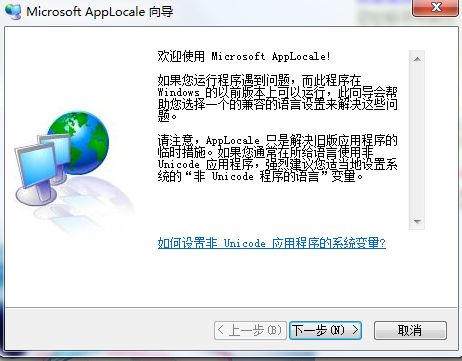
Task: Click the 欢迎使用 Microsoft AppLocale! heading text
Action: 244,56
